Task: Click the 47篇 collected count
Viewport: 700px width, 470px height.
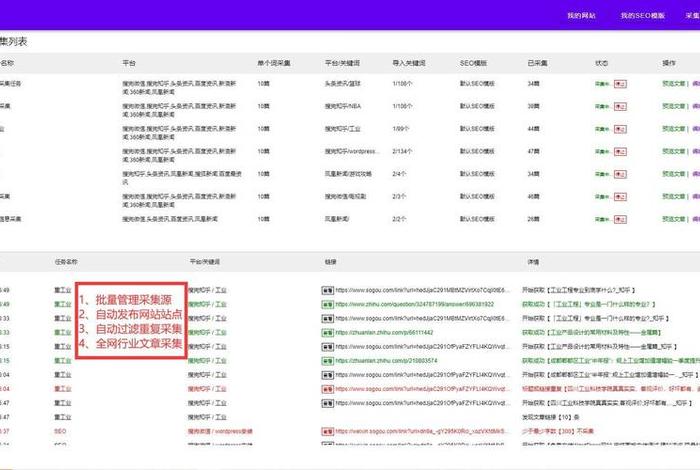Action: click(x=533, y=151)
